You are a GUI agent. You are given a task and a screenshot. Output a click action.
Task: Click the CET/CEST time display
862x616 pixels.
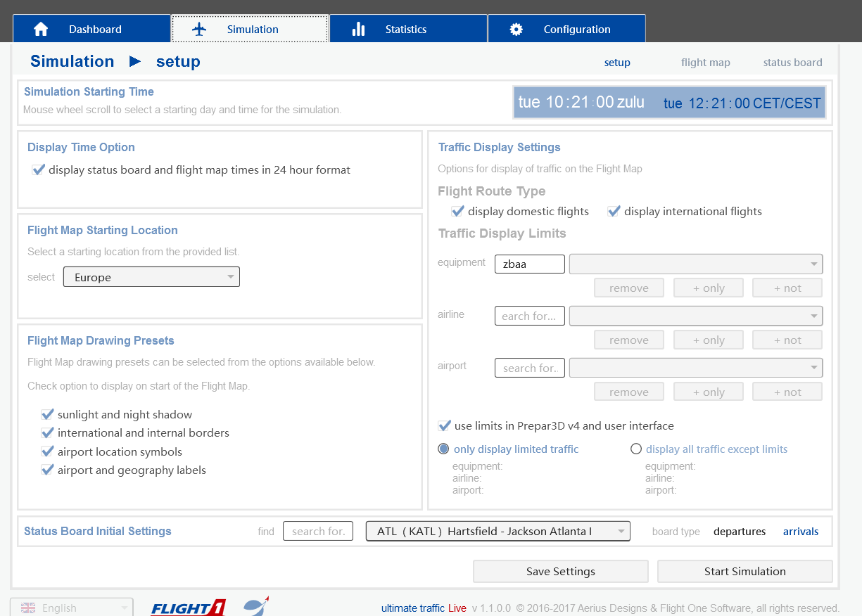[742, 103]
